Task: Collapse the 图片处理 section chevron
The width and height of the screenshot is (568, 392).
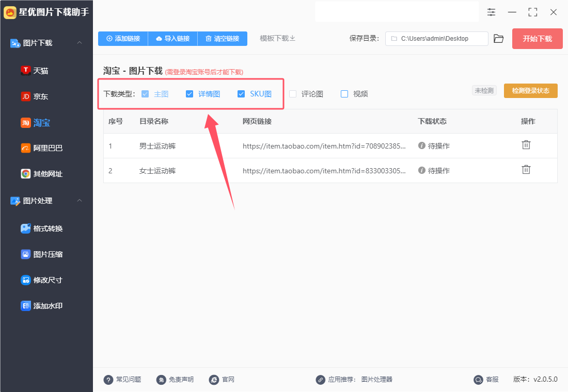Action: tap(80, 201)
